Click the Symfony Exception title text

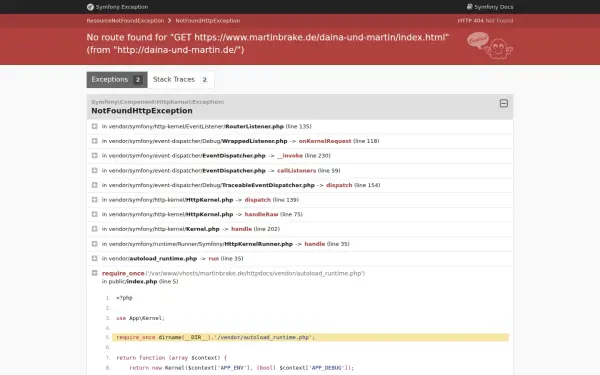(x=122, y=7)
